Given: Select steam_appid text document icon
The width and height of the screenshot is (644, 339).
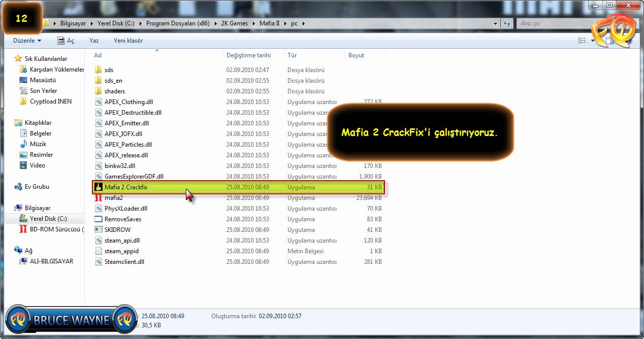Looking at the screenshot, I should [x=99, y=251].
